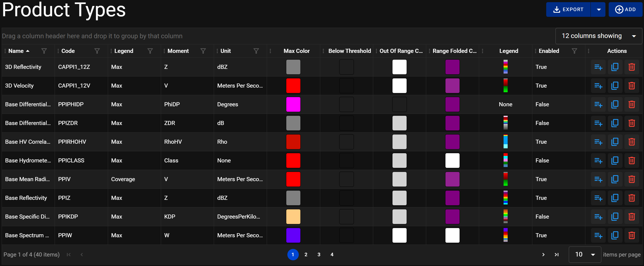Image resolution: width=644 pixels, height=266 pixels.
Task: Delete the PPIRHOHV row
Action: (632, 142)
